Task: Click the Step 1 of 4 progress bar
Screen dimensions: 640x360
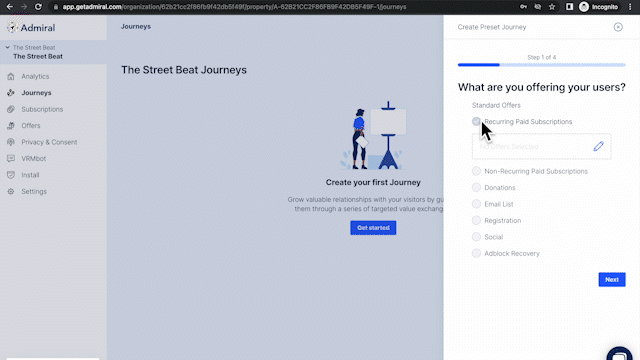Action: click(x=541, y=64)
